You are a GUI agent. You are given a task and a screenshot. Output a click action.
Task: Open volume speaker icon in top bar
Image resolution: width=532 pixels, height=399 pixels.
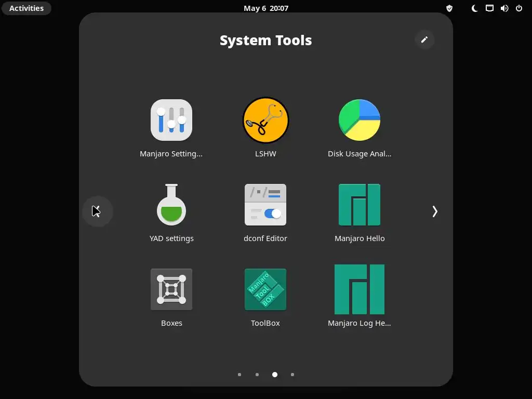tap(504, 8)
